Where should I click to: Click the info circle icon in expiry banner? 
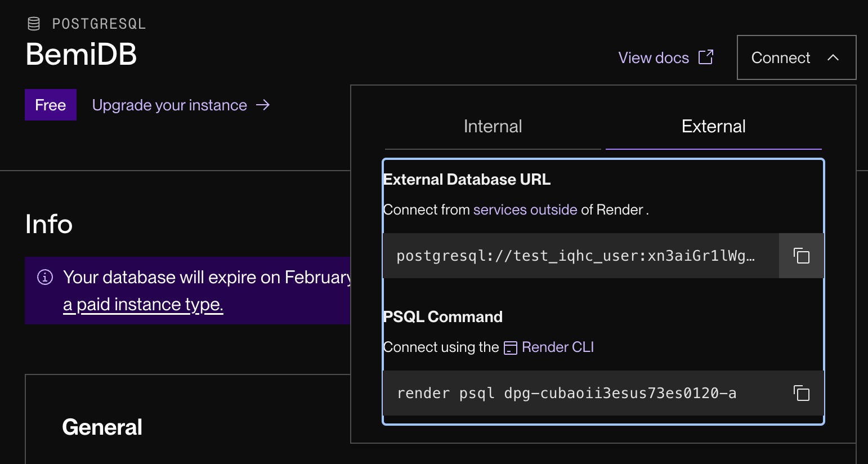45,277
